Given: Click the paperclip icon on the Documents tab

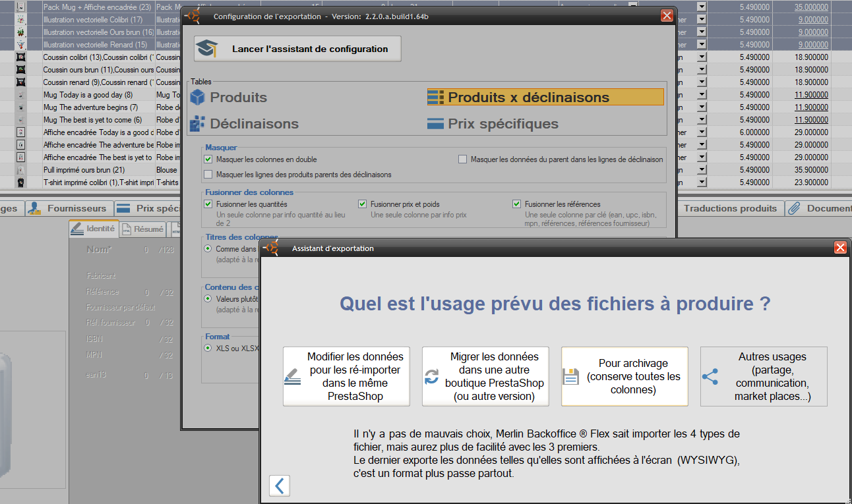Looking at the screenshot, I should click(x=795, y=208).
